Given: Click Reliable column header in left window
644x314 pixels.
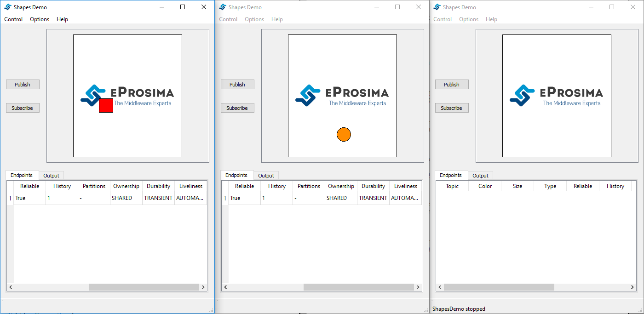Looking at the screenshot, I should [x=30, y=186].
